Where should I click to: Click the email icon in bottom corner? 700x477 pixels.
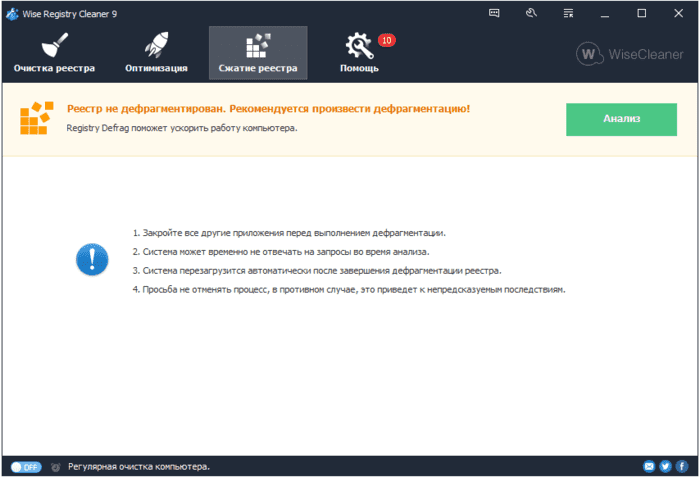pos(650,466)
